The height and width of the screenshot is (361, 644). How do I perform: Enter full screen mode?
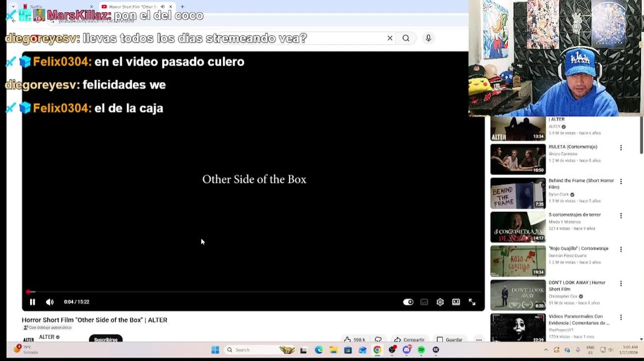pyautogui.click(x=472, y=302)
